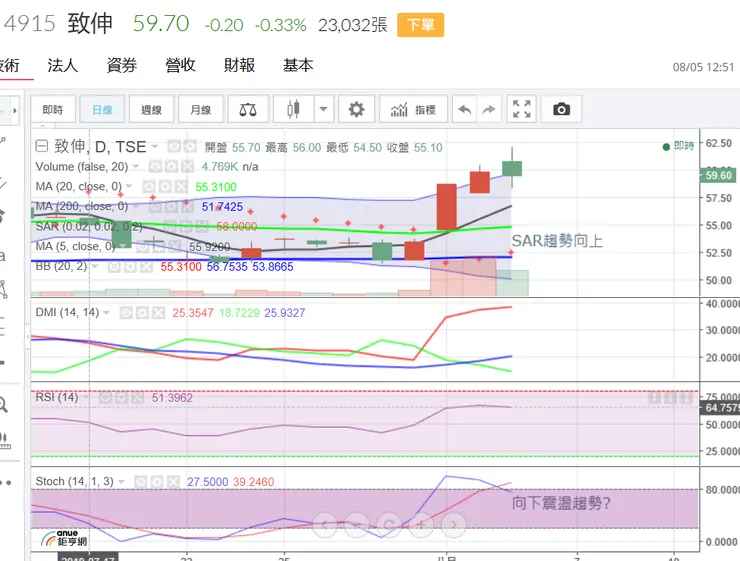This screenshot has height=561, width=740.
Task: Select the 即時 timeframe button
Action: 53,109
